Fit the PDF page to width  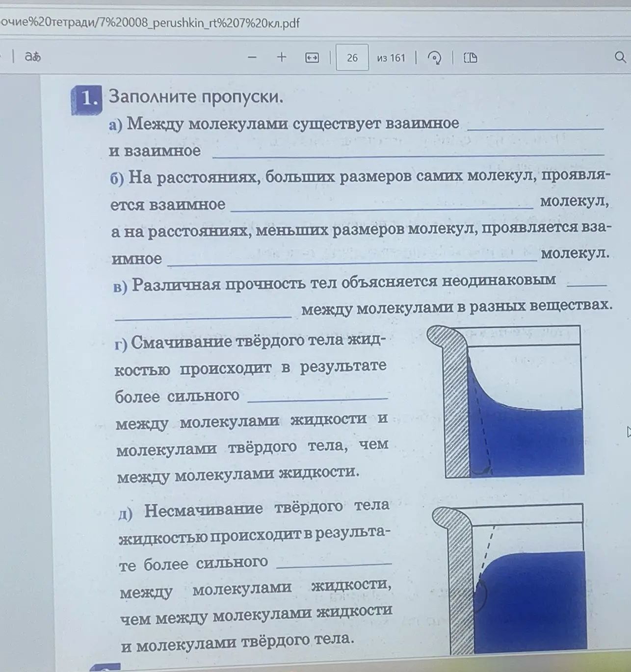click(x=312, y=58)
